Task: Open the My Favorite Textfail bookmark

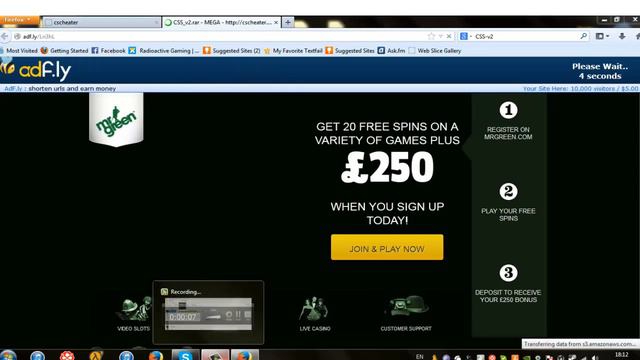Action: [293, 51]
